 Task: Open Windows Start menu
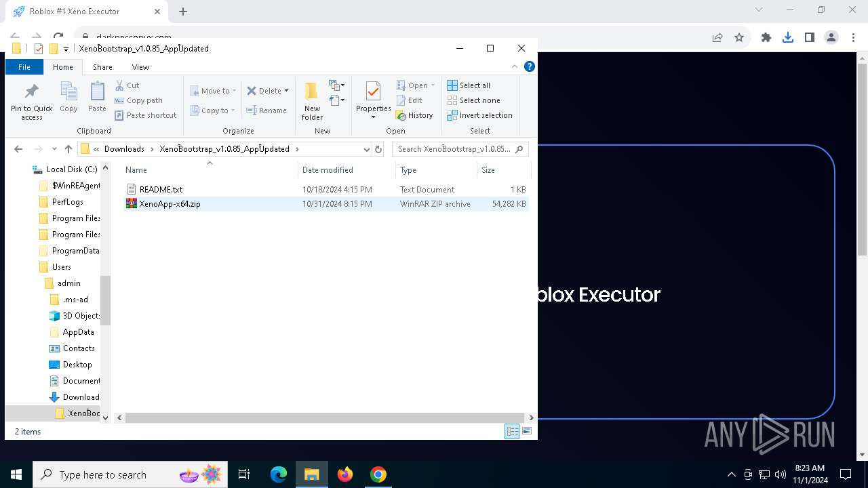(16, 474)
